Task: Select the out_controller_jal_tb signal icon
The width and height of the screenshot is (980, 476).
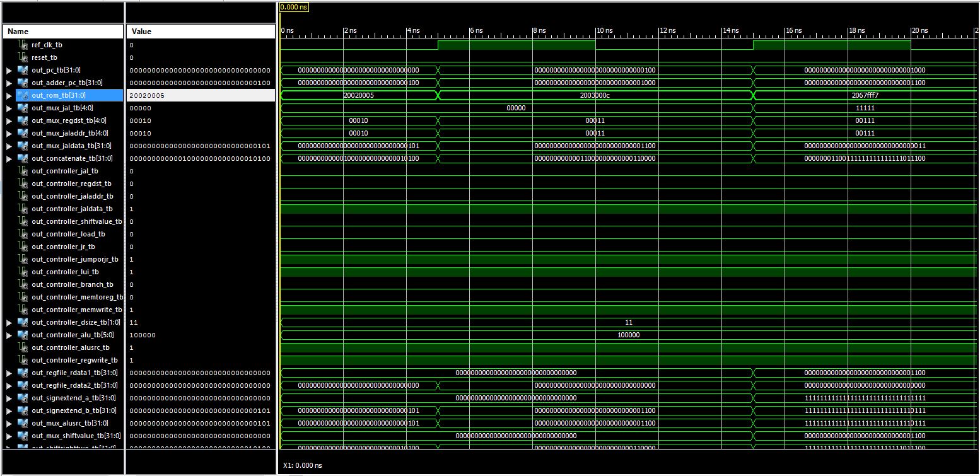Action: tap(23, 171)
